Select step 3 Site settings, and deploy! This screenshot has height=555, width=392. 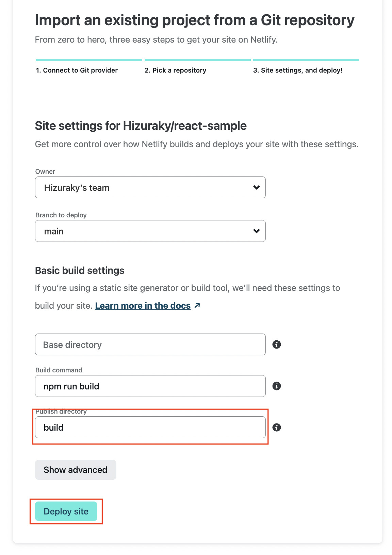(298, 70)
